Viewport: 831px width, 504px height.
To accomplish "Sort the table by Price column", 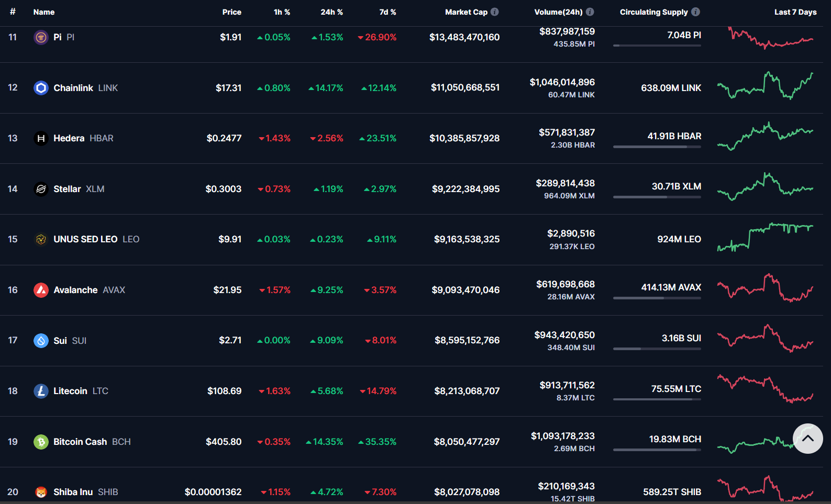I will [x=231, y=12].
